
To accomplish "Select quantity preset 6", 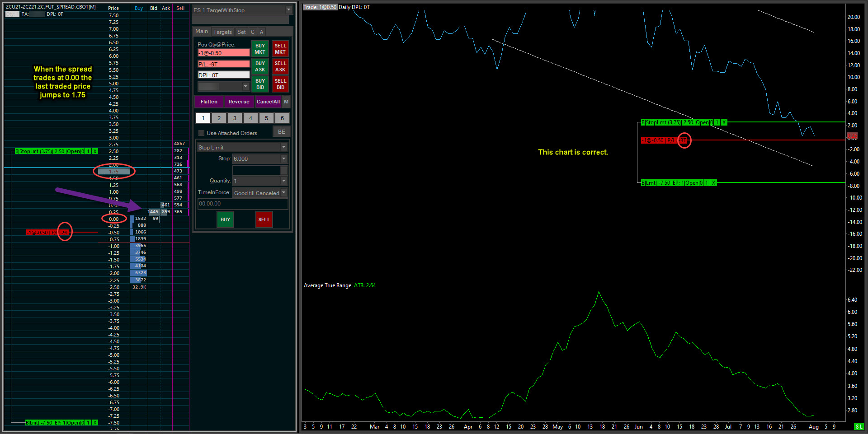I will point(282,118).
